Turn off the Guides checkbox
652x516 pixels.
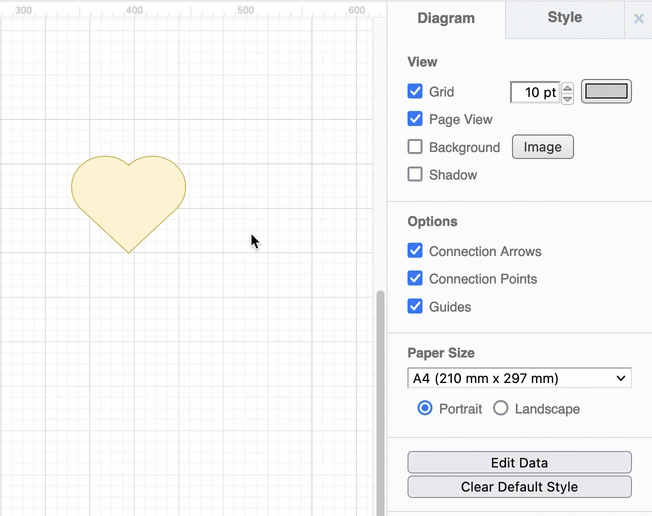(415, 306)
